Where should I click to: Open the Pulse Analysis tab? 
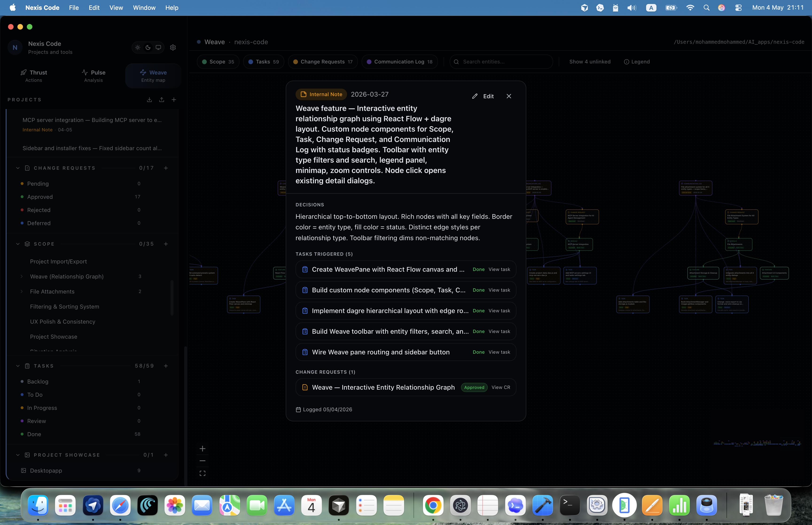tap(93, 76)
